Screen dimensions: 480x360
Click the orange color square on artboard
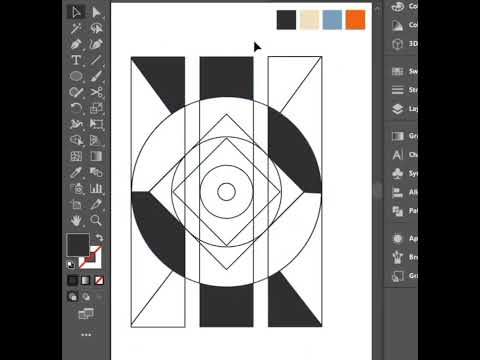[x=355, y=20]
